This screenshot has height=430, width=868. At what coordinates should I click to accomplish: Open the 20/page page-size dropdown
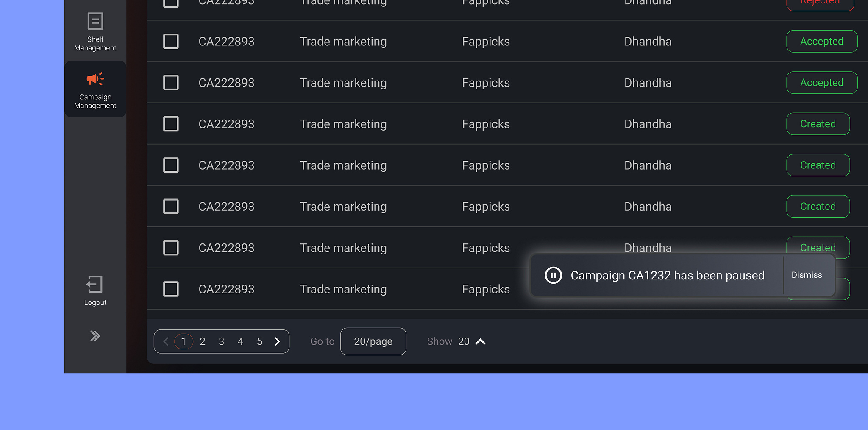pos(373,341)
